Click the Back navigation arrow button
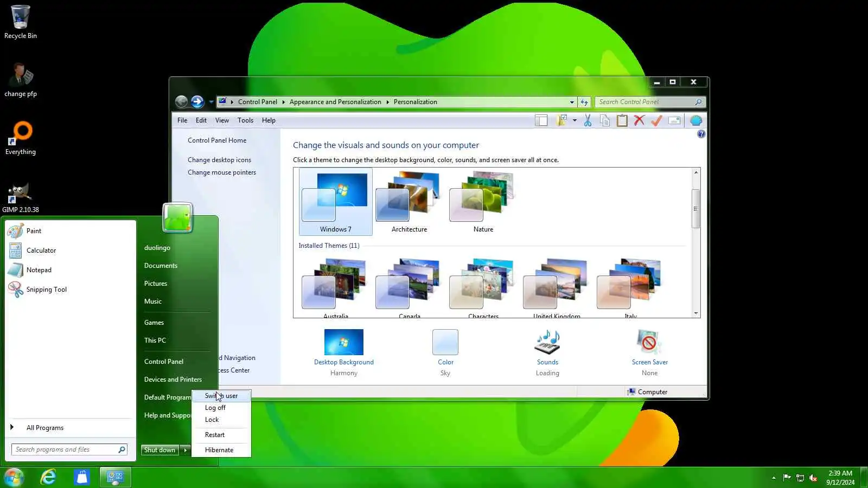Screen dimensions: 868x488 point(182,101)
